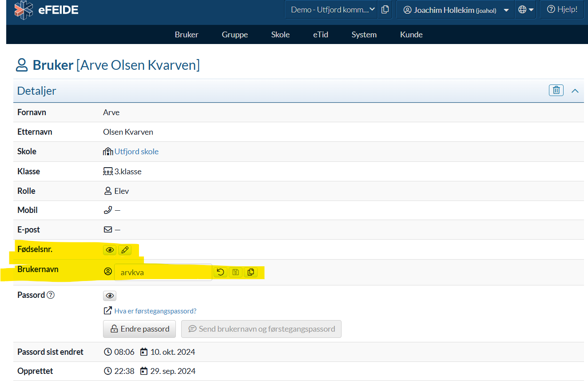588x381 pixels.
Task: Open the globe language dropdown
Action: coord(525,10)
